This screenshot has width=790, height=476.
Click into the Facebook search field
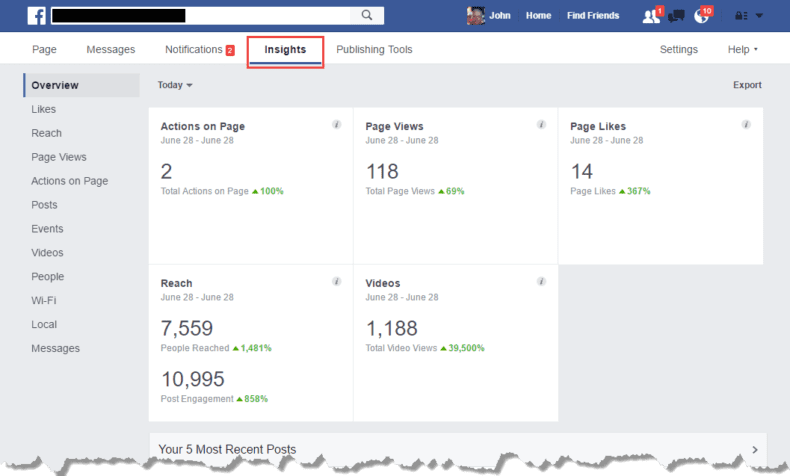point(200,15)
